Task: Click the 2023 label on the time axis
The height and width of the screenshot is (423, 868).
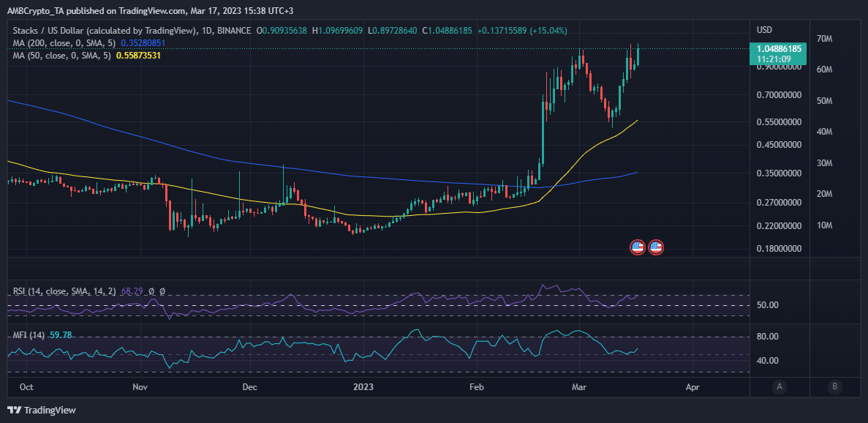Action: (x=363, y=387)
